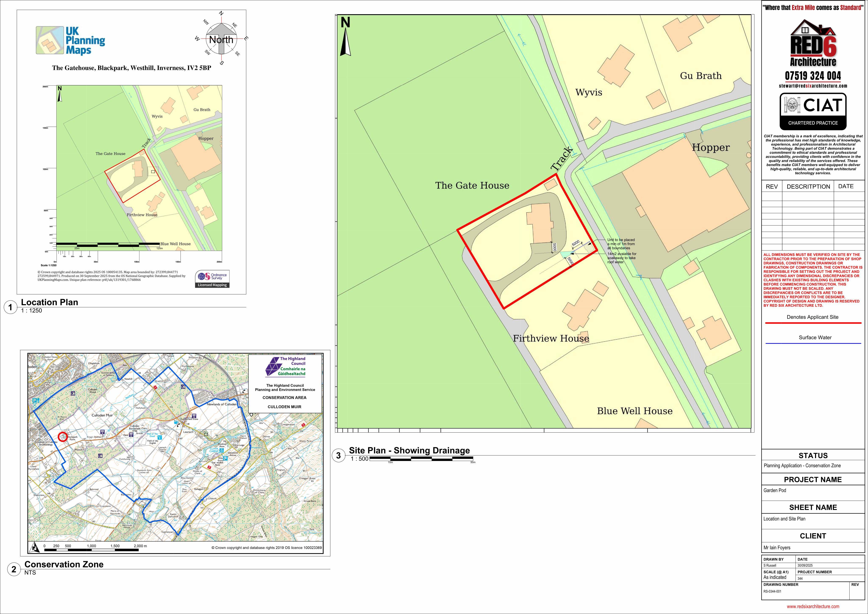The width and height of the screenshot is (868, 614).
Task: Click the red Denotes Applicant Site legend line
Action: 813,323
